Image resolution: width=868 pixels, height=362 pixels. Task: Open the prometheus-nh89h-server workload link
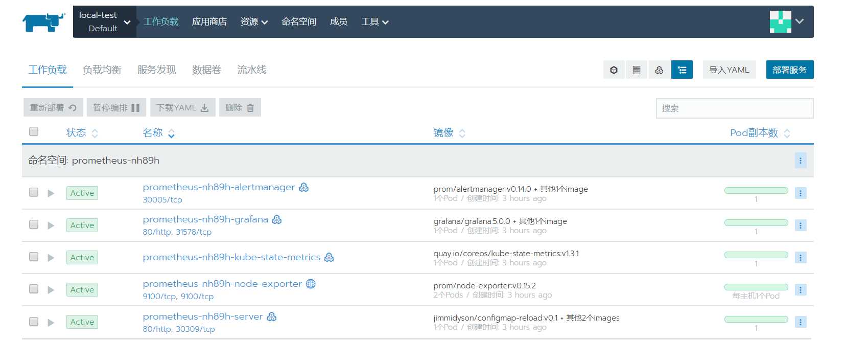(203, 316)
